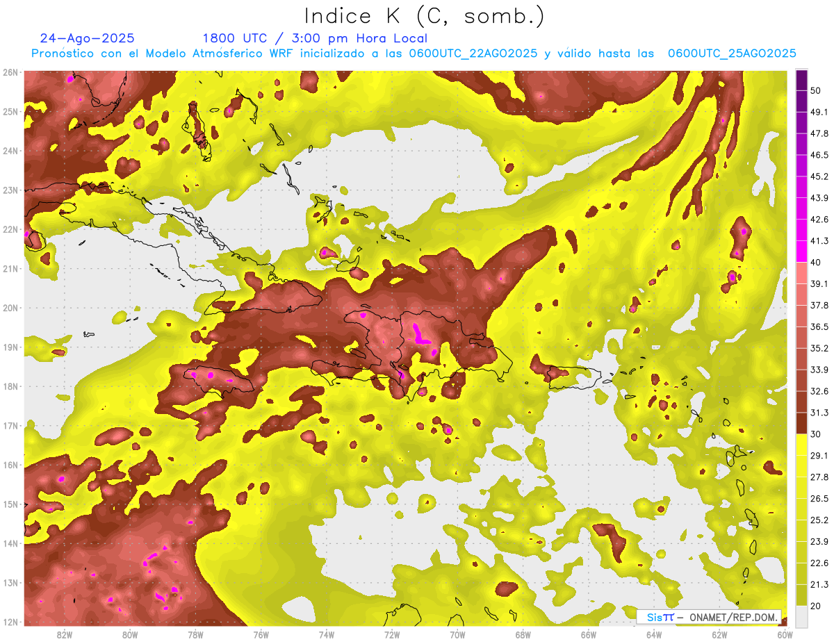834x644 pixels.
Task: Click the colorbar label "37.8"
Action: (819, 306)
